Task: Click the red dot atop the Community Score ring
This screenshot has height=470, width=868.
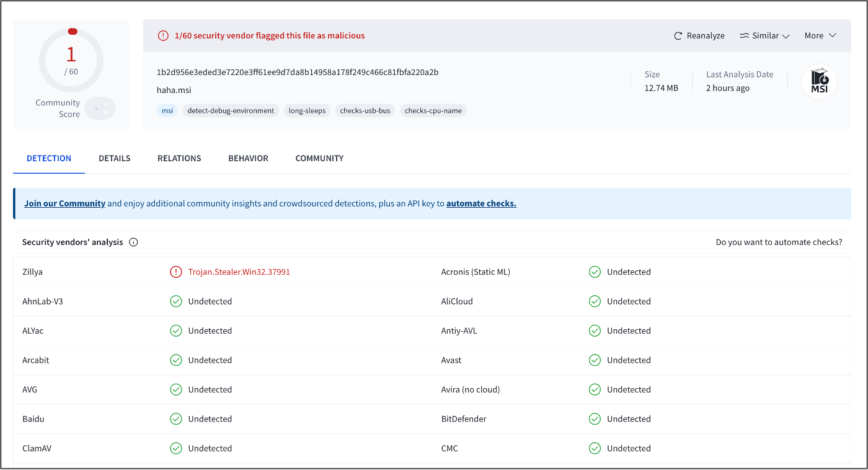Action: click(x=73, y=30)
